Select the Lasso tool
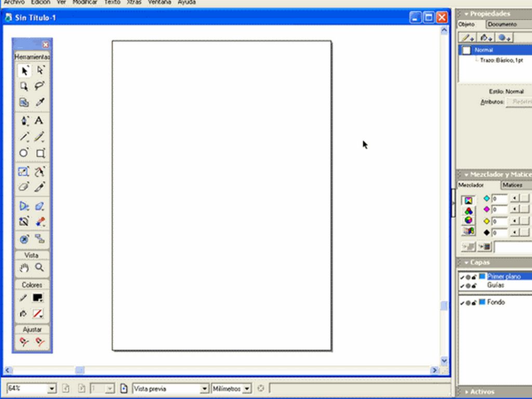This screenshot has width=532, height=399. pyautogui.click(x=39, y=86)
